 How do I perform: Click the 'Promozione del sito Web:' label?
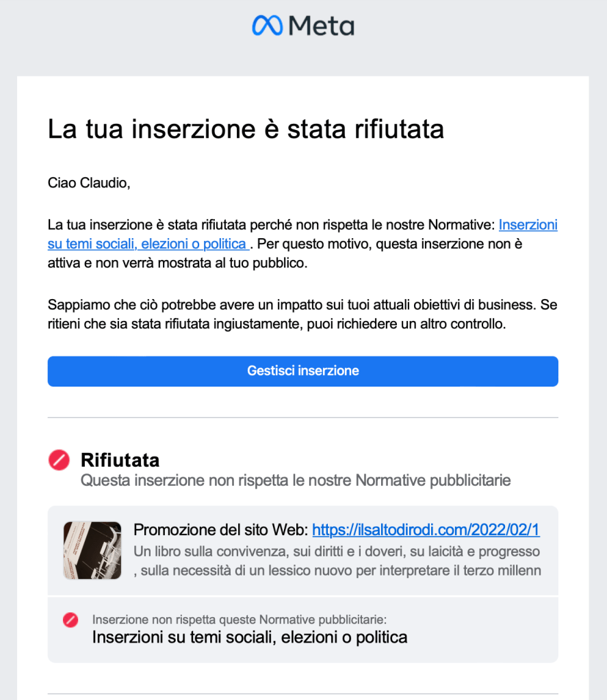pyautogui.click(x=221, y=530)
